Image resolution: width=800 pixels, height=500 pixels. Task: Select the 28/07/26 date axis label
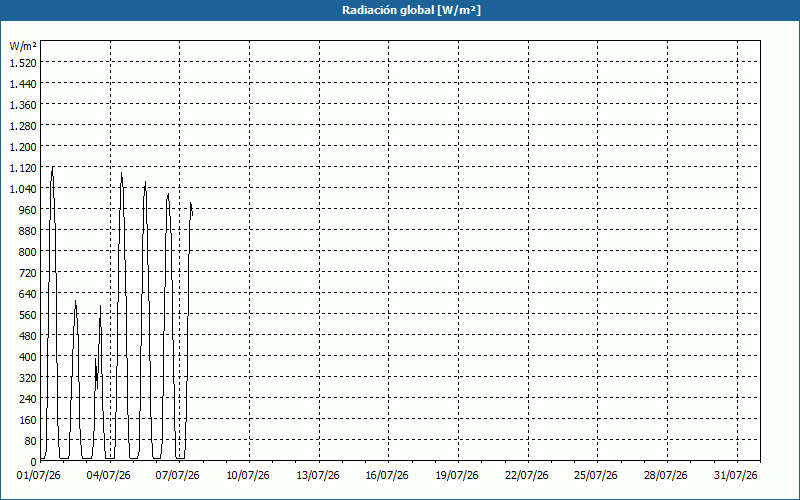(x=666, y=476)
